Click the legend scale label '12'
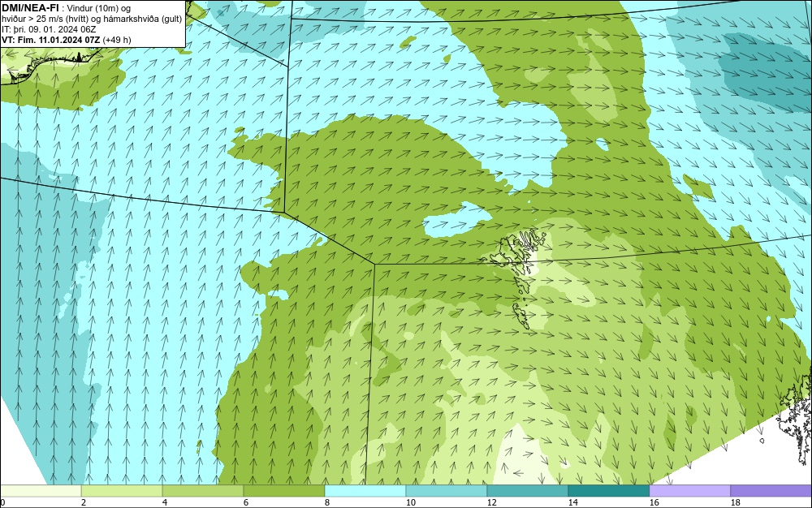This screenshot has width=812, height=508. [491, 502]
